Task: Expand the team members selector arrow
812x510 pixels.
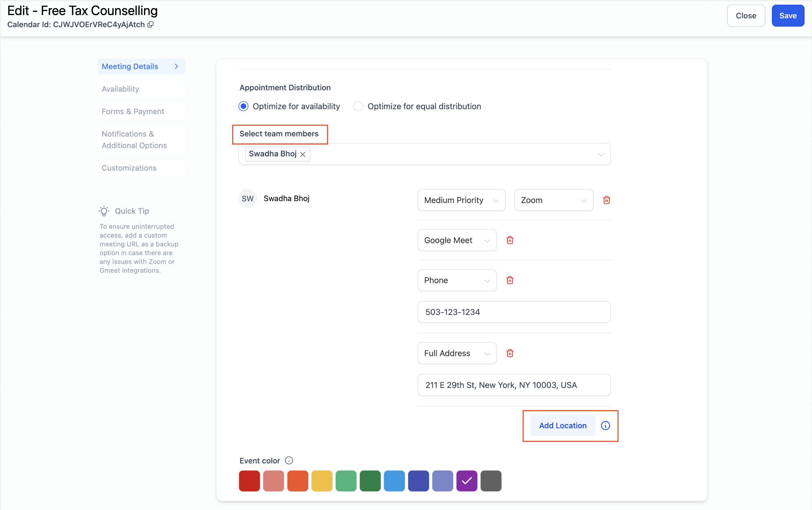Action: click(601, 154)
